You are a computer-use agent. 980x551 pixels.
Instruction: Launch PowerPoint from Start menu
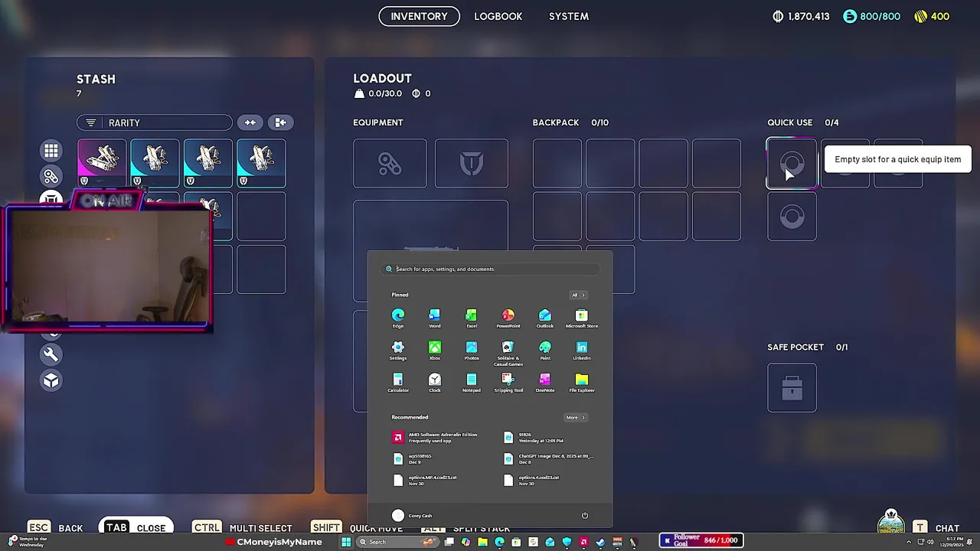(x=508, y=318)
